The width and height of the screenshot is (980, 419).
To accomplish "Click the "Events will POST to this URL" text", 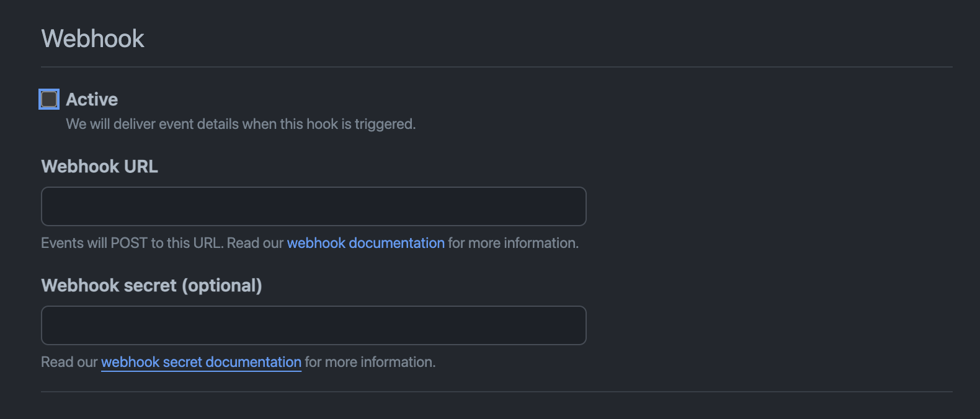I will coord(131,243).
